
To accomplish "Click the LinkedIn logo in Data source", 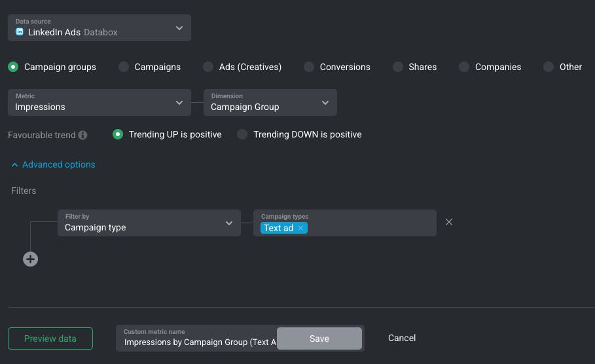I will pyautogui.click(x=20, y=32).
